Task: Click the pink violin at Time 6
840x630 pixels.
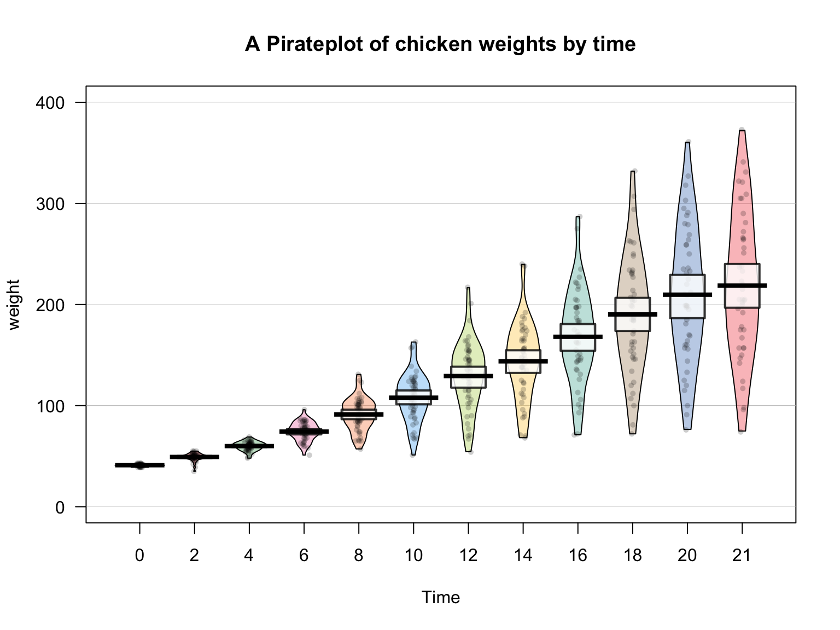Action: click(x=304, y=440)
